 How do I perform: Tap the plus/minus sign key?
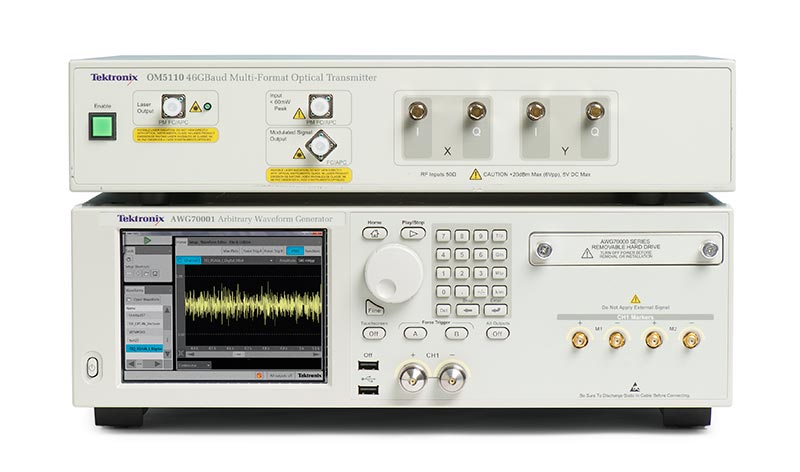click(x=480, y=292)
